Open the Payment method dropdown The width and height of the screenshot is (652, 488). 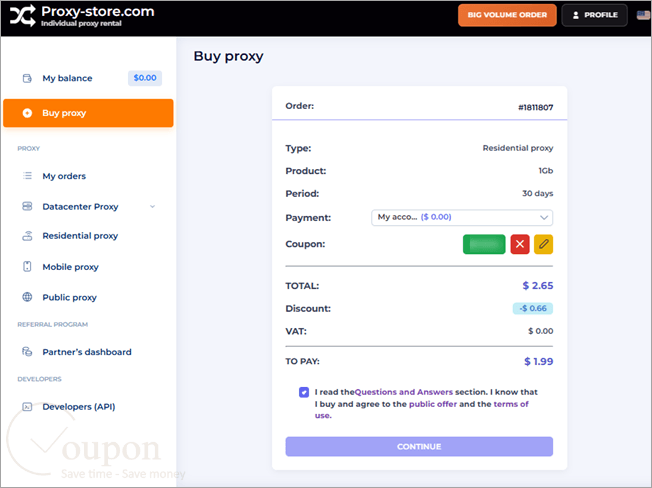coord(462,217)
